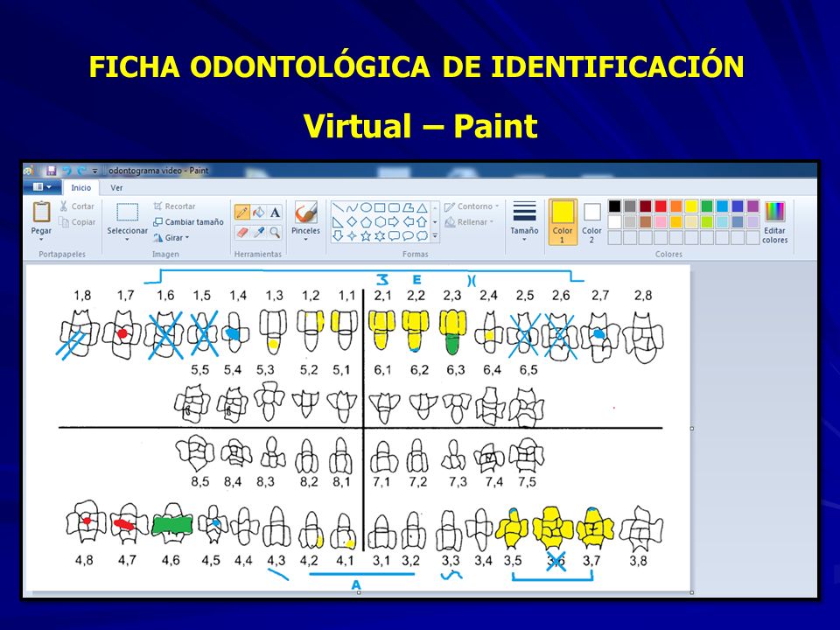
Task: Select the Pencil tool
Action: [x=242, y=212]
